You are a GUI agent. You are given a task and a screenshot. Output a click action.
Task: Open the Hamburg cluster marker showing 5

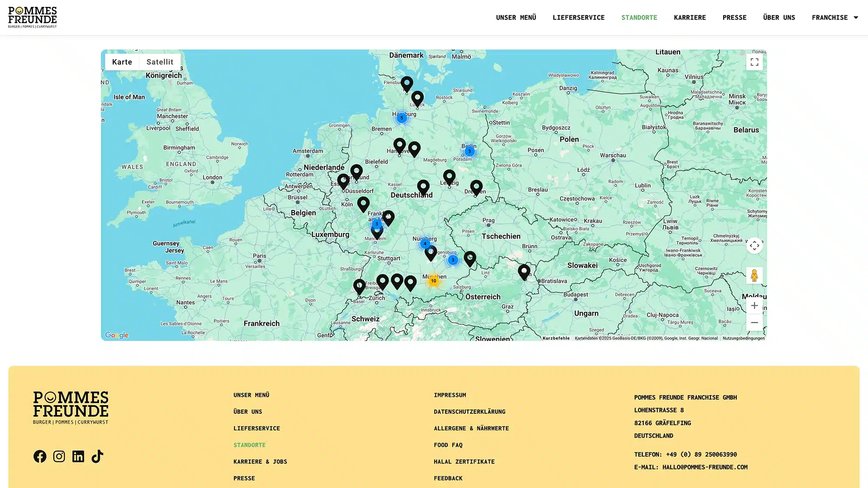tap(402, 118)
